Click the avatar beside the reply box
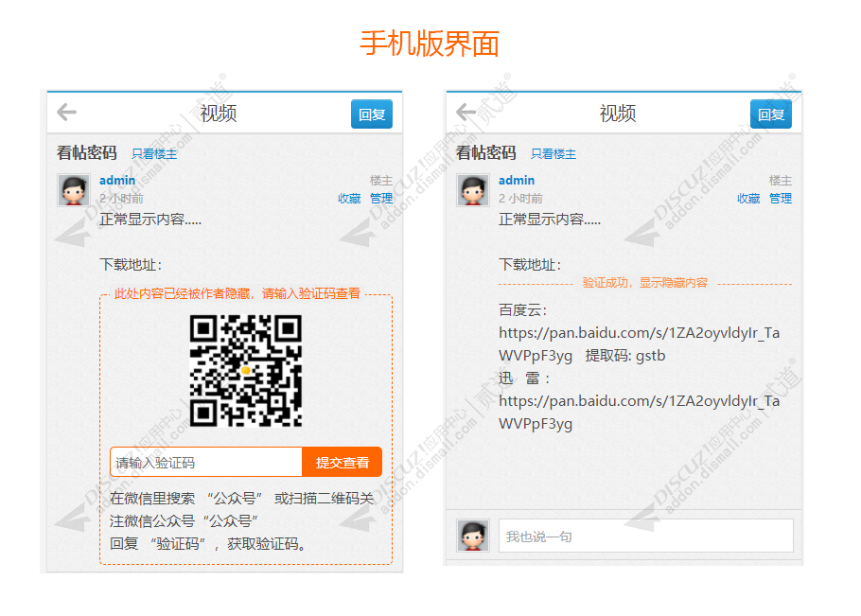The width and height of the screenshot is (861, 616). tap(473, 536)
